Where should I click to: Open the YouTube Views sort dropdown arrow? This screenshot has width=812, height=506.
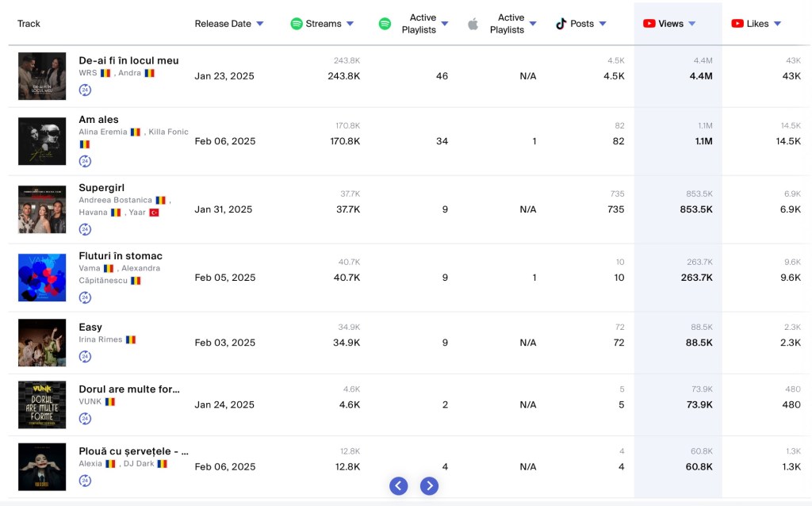point(692,24)
